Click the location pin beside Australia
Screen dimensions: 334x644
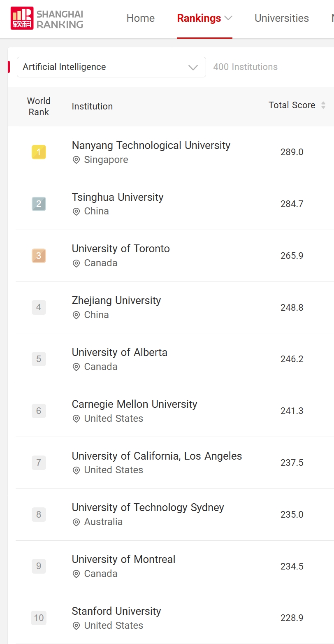[76, 522]
